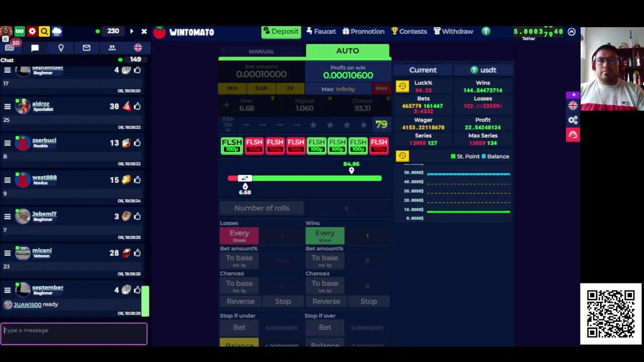Click the swap handle on roll slider
This screenshot has width=644, height=362.
pos(245,178)
